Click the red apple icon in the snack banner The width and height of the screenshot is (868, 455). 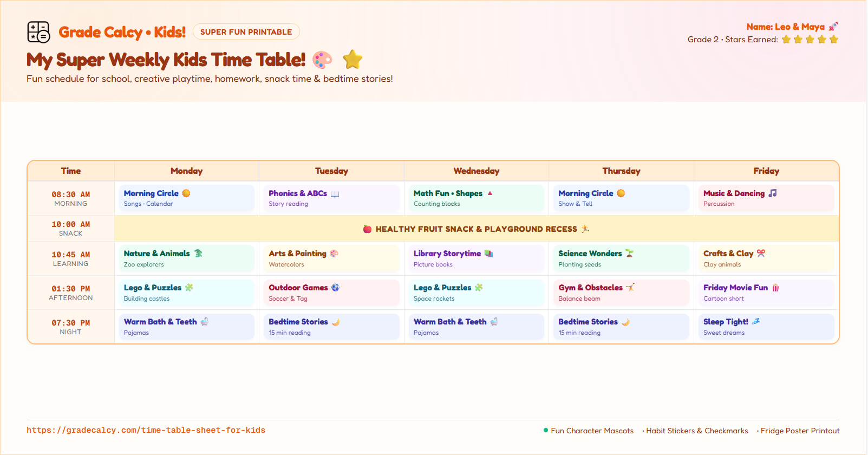coord(367,229)
